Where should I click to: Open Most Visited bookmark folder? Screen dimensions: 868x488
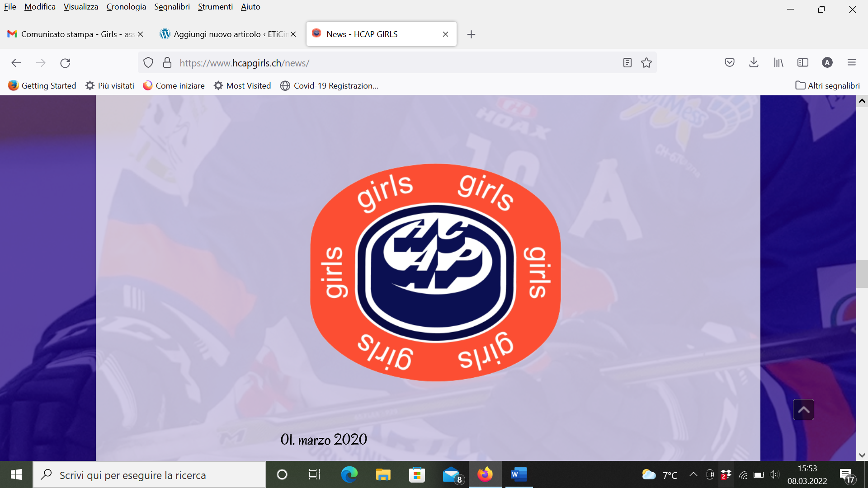(x=242, y=86)
